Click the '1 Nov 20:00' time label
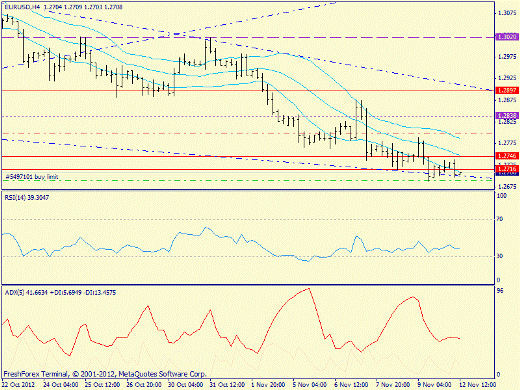Viewport: 520px width, 390px height. pos(268,384)
